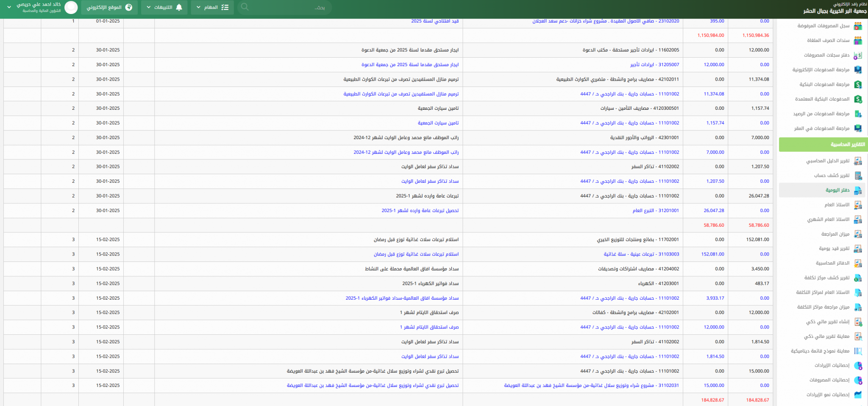
Task: Select ميزان مراجعة مراكز التكلفة icon
Action: 858,307
